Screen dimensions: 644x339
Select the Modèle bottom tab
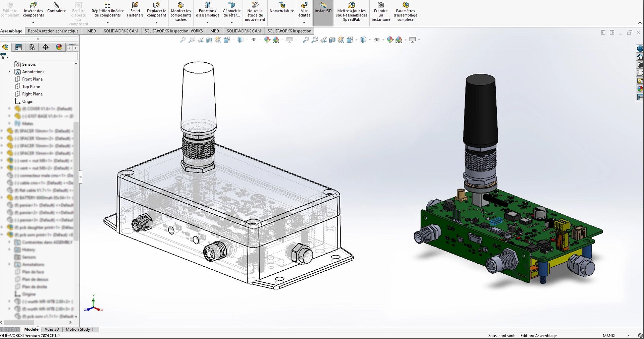coord(31,329)
